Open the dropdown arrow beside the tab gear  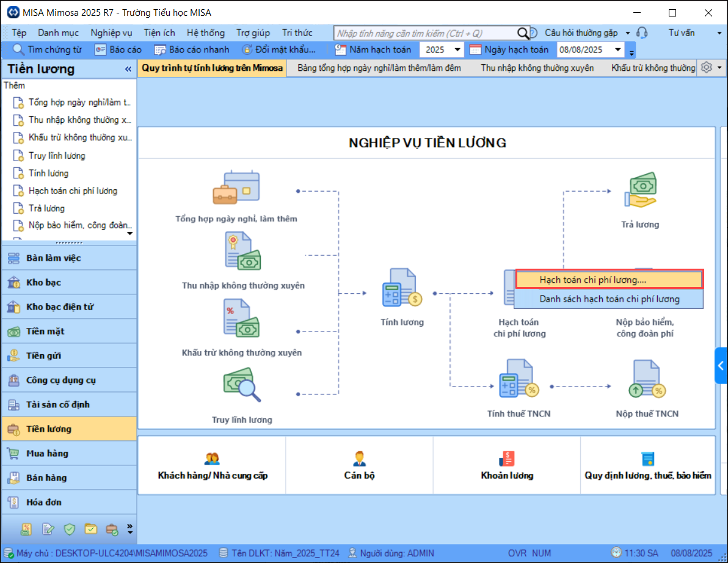click(x=719, y=68)
